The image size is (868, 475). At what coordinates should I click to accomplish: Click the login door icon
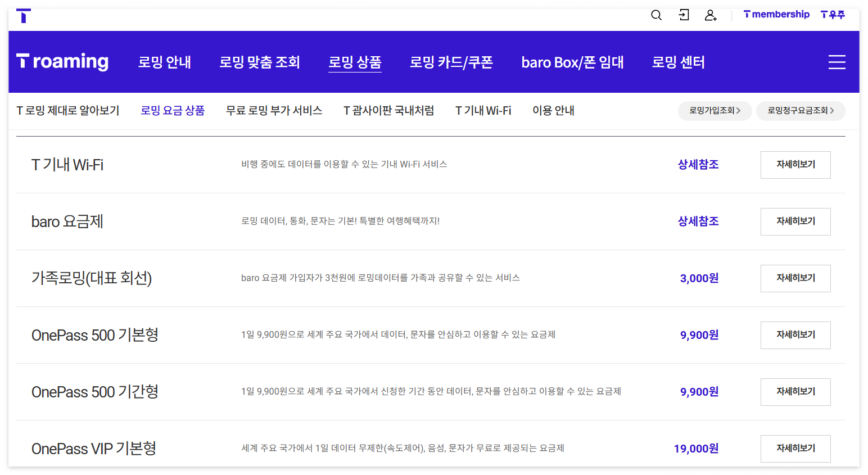[x=684, y=15]
